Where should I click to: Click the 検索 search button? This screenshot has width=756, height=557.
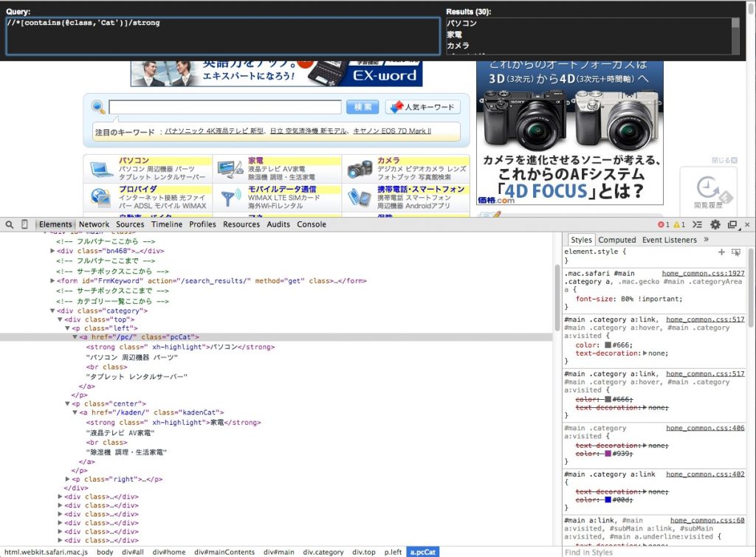362,107
